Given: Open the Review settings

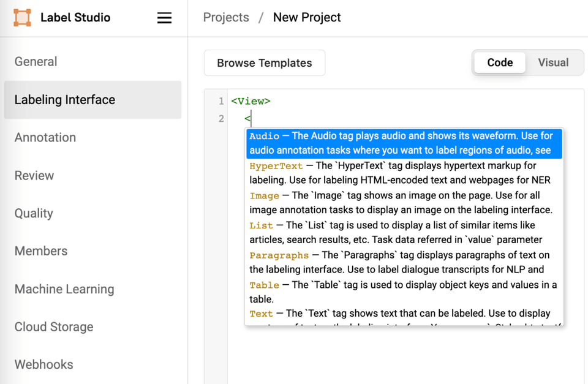Looking at the screenshot, I should click(34, 175).
